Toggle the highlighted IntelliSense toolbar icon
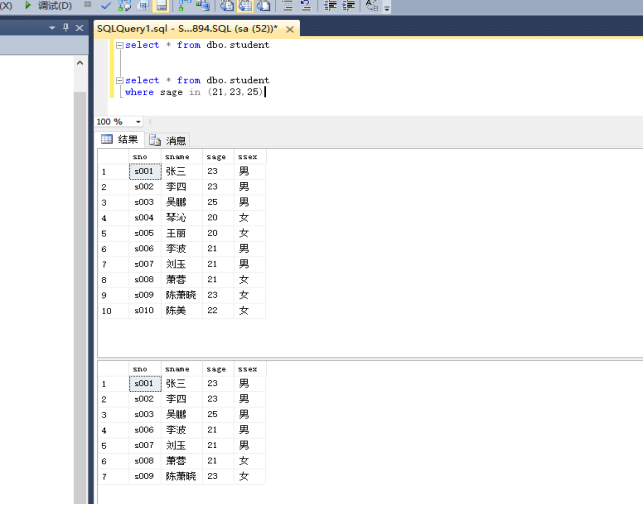 tap(161, 5)
